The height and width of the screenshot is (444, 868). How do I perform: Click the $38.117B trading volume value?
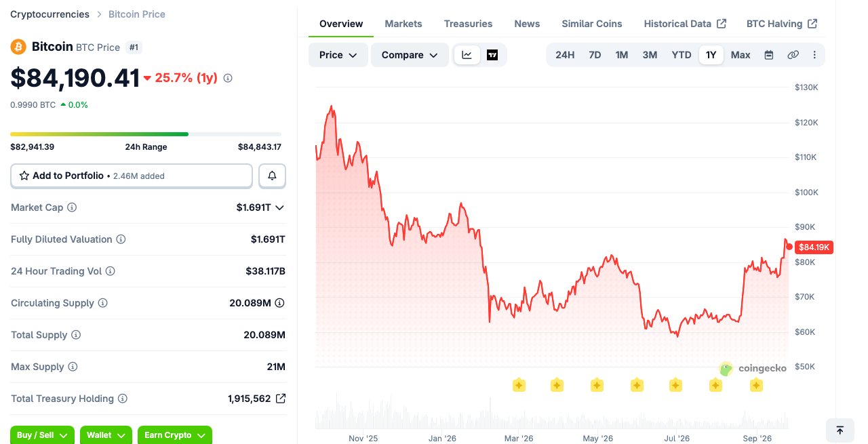pos(265,271)
